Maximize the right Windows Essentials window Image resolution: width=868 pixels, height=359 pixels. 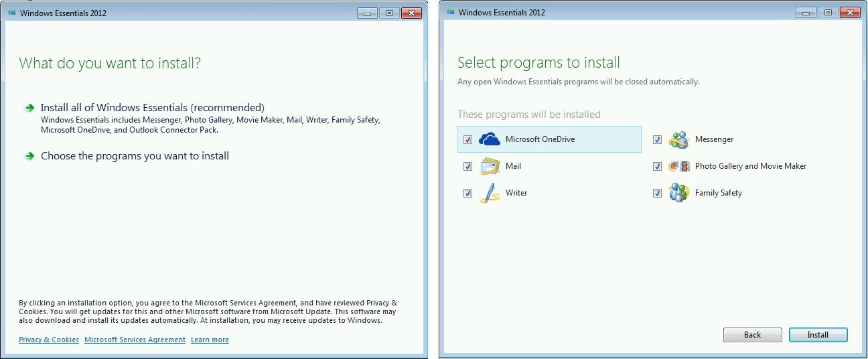(x=827, y=13)
